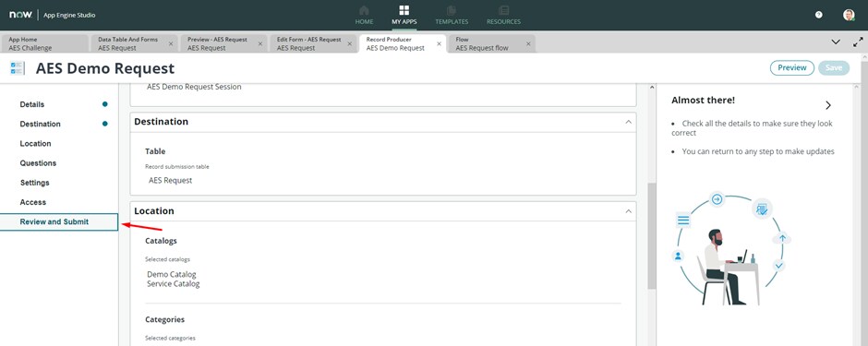Open MY APPS in top navigation
This screenshot has width=868, height=346.
404,16
